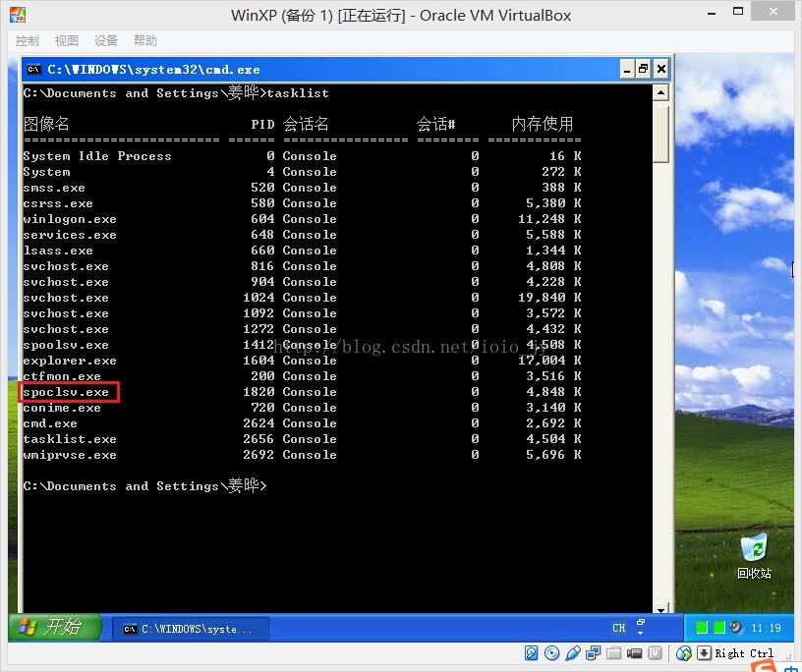The width and height of the screenshot is (802, 672).
Task: Click the cmd title text C:\WINDOWS\system32\cmd.exe
Action: click(153, 70)
